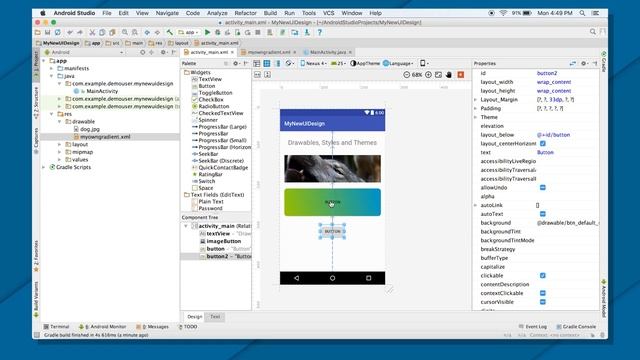Open the Event Log
The image size is (640, 360).
(x=533, y=327)
